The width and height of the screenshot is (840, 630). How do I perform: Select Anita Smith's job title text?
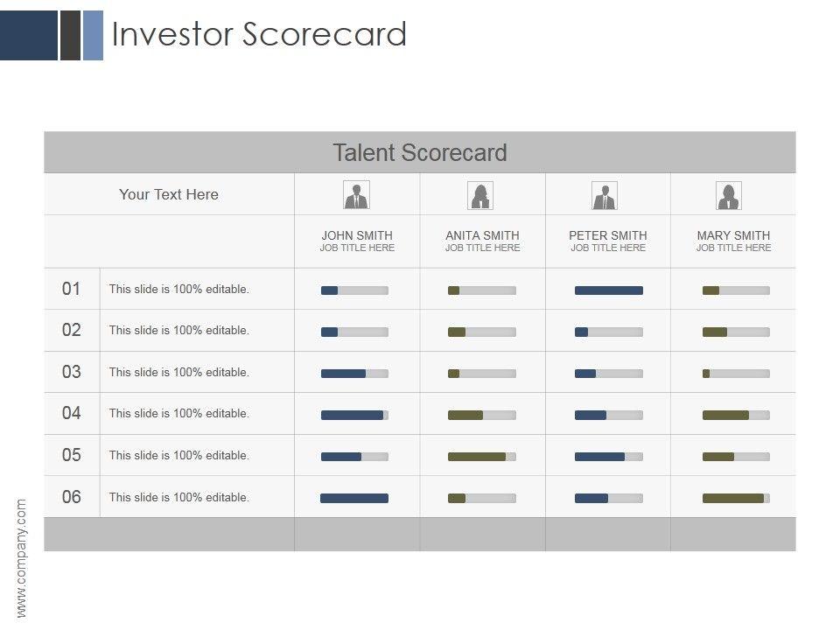click(482, 248)
